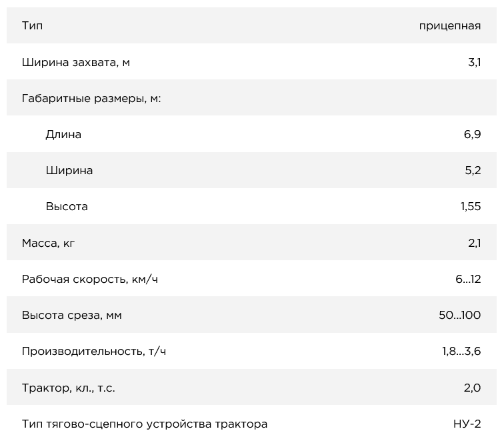The width and height of the screenshot is (504, 439).
Task: Select the 'прицепная' value text
Action: coord(450,26)
